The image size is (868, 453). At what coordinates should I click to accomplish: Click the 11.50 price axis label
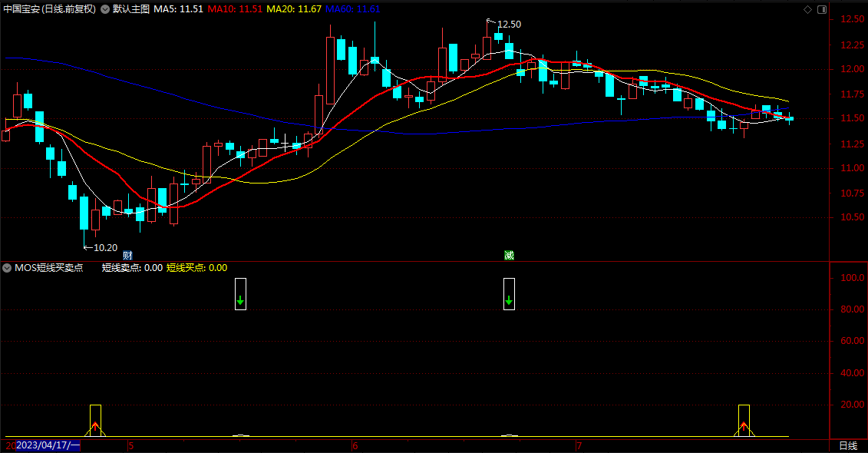coord(853,118)
